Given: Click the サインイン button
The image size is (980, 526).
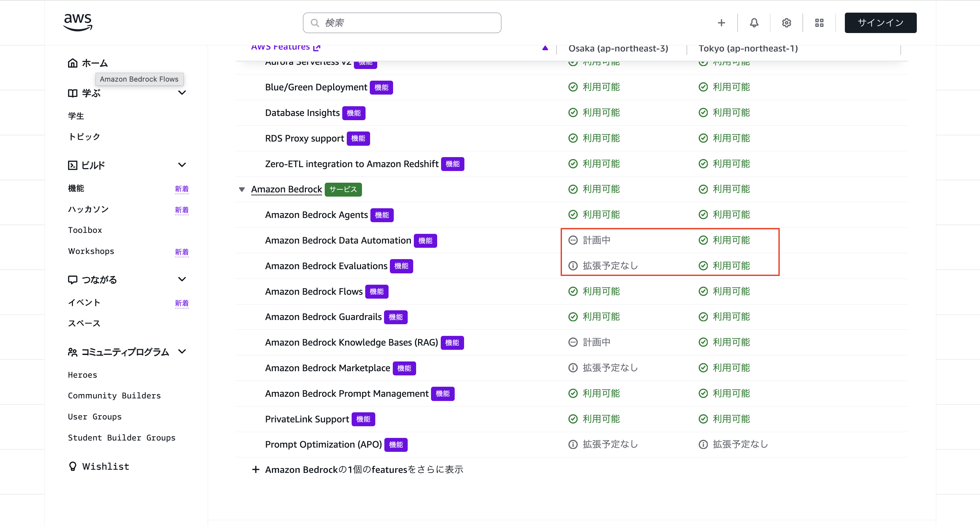Looking at the screenshot, I should (880, 23).
